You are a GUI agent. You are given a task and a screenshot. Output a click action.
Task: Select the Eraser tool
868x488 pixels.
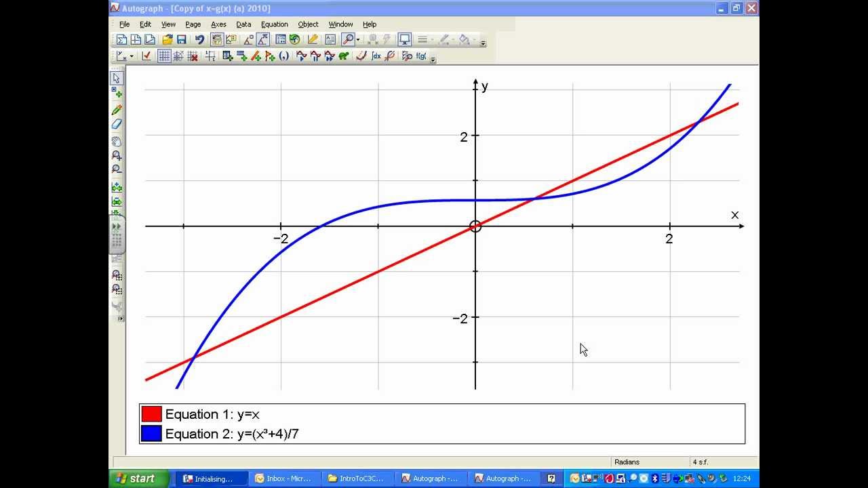tap(116, 124)
